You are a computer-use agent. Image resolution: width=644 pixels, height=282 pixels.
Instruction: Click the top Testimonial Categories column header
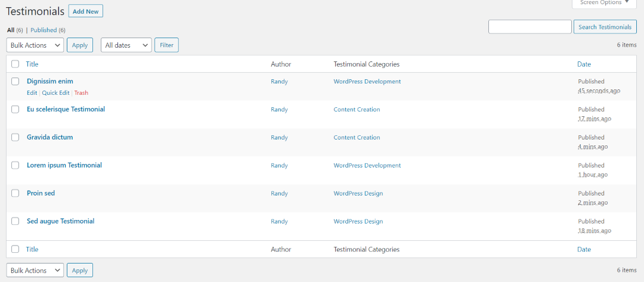click(x=366, y=64)
